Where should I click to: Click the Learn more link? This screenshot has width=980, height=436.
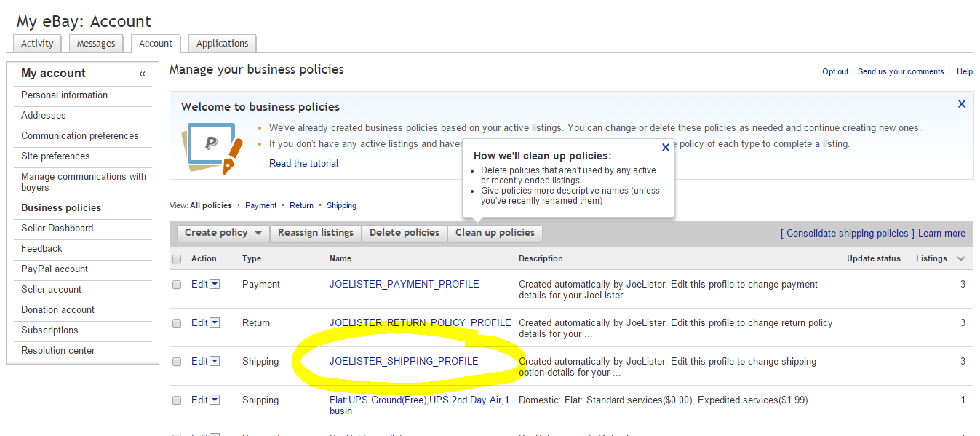point(941,234)
